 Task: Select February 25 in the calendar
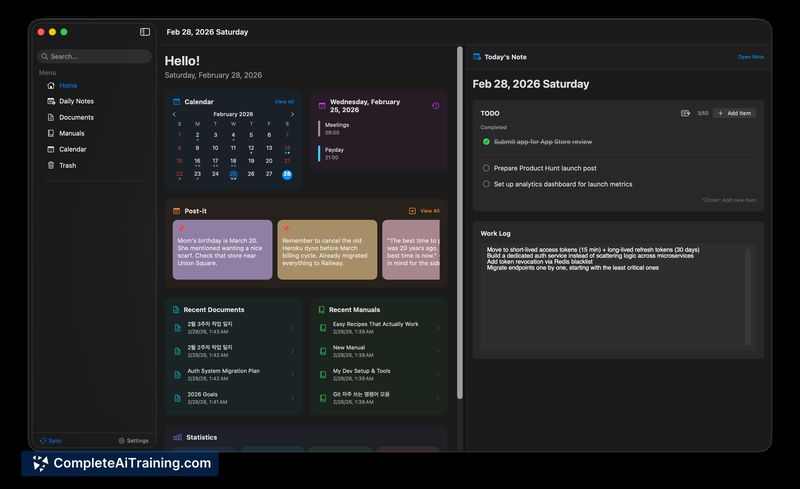point(233,175)
